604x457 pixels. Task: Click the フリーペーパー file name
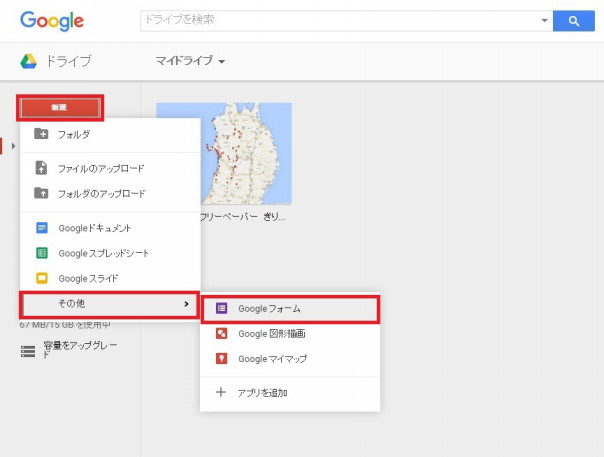point(243,217)
